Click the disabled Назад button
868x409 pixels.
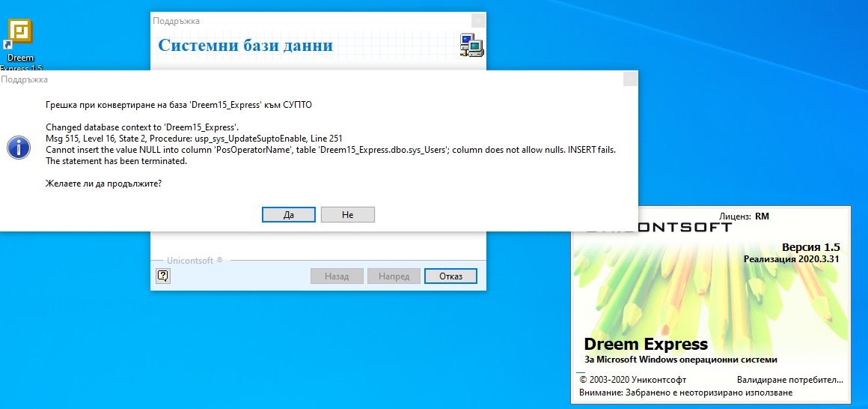[337, 276]
